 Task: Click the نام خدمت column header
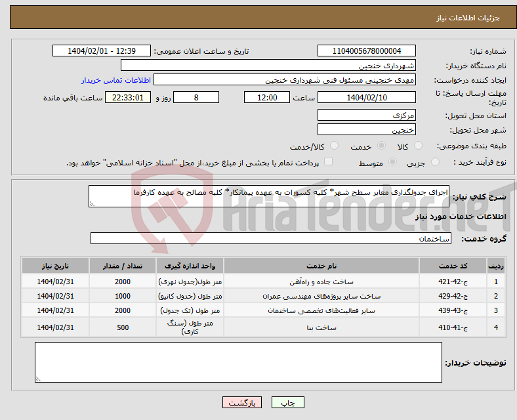point(321,266)
